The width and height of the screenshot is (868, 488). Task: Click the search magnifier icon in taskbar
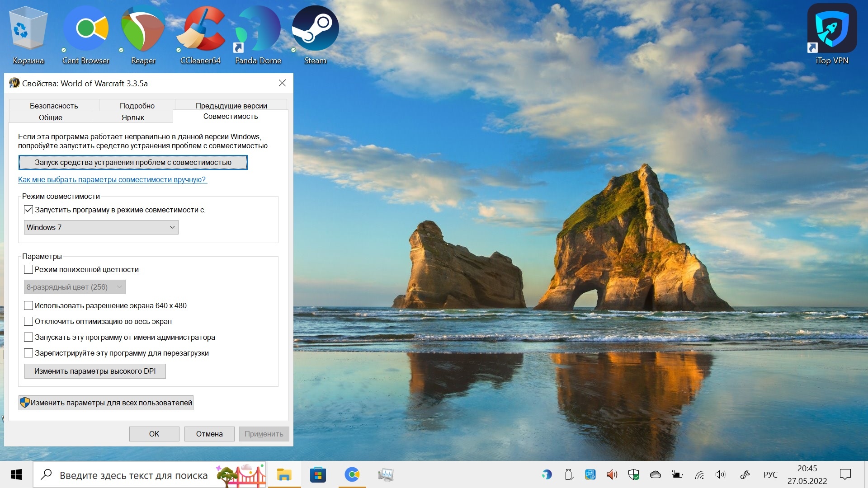[46, 474]
